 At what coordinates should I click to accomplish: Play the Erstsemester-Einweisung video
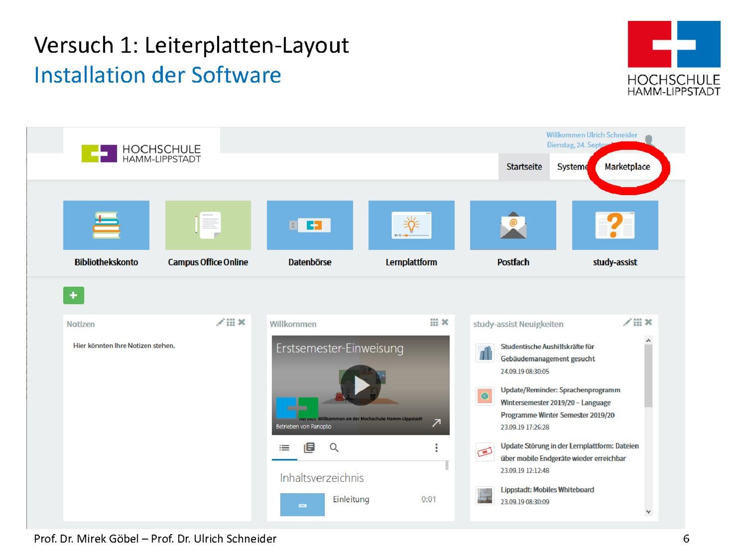coord(360,385)
